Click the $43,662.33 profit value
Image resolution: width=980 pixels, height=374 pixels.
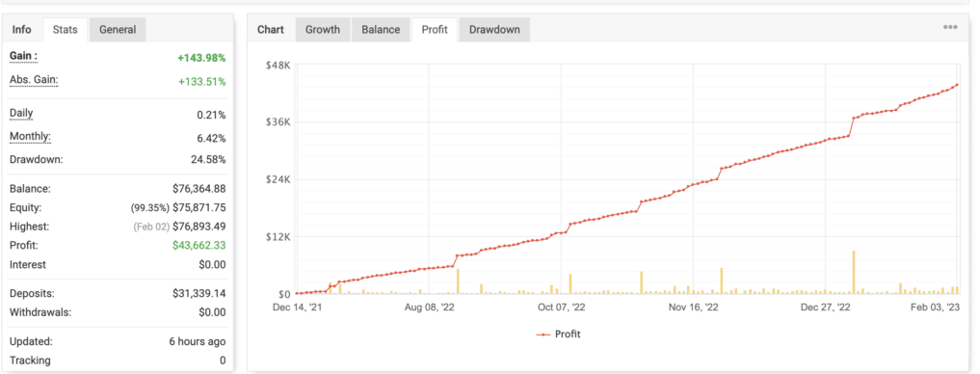[199, 246]
